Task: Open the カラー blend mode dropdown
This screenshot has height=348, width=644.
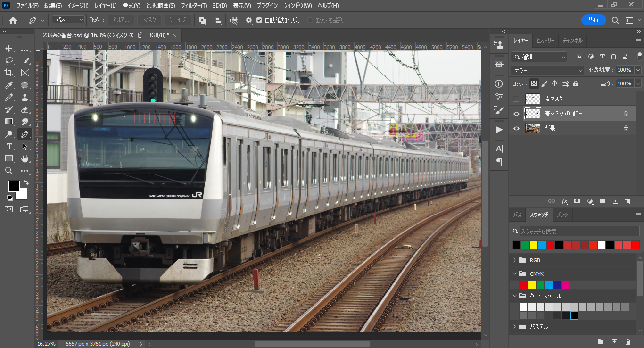Action: pos(547,70)
